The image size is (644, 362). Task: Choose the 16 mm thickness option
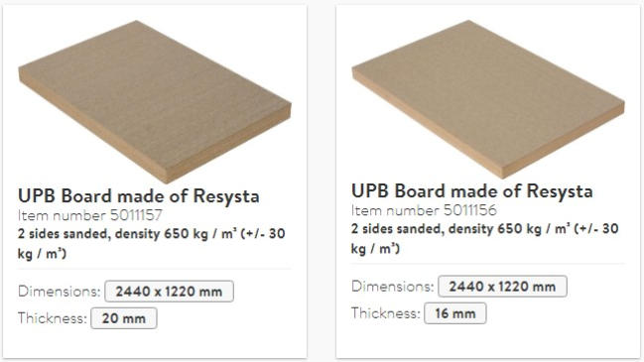455,313
